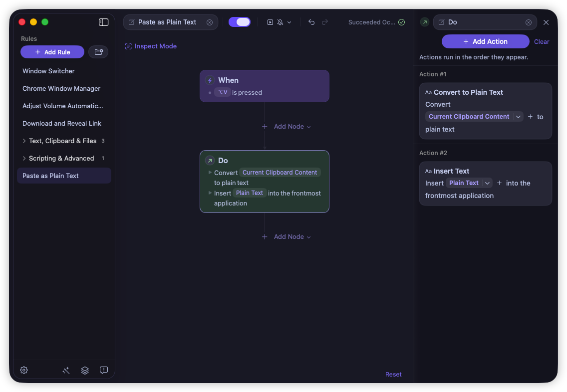Select the Adjust Volume Automatic... rule
Viewport: 567px width, 392px height.
click(64, 106)
